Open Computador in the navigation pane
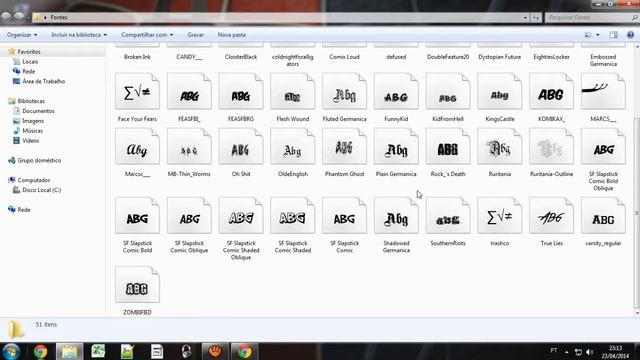Image resolution: width=640 pixels, height=360 pixels. [x=33, y=180]
